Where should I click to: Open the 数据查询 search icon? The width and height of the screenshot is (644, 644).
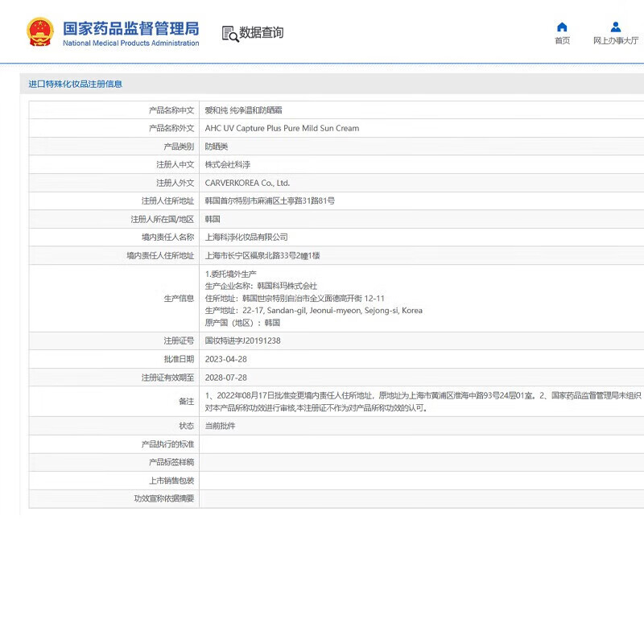(230, 34)
